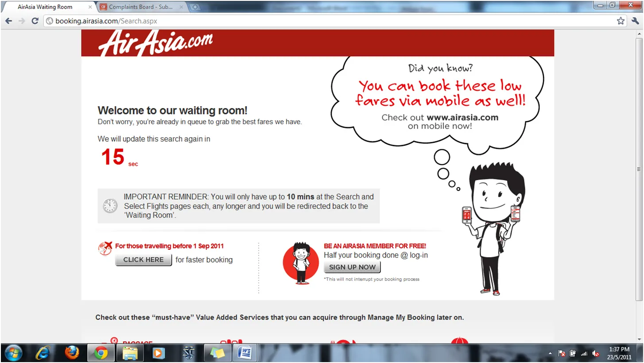Image resolution: width=644 pixels, height=363 pixels.
Task: Click the clock reminder icon
Action: [x=110, y=206]
